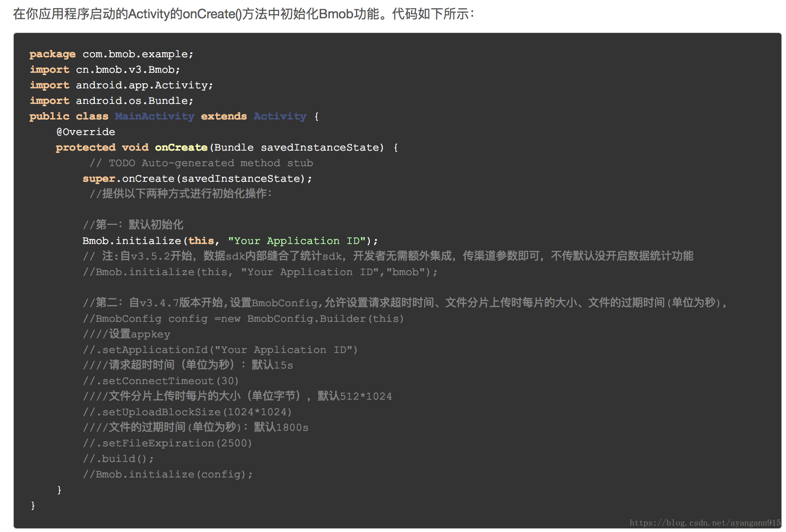Screen dimensions: 786x532
Task: Click the 'import android.os.Bundle;' line
Action: point(111,101)
